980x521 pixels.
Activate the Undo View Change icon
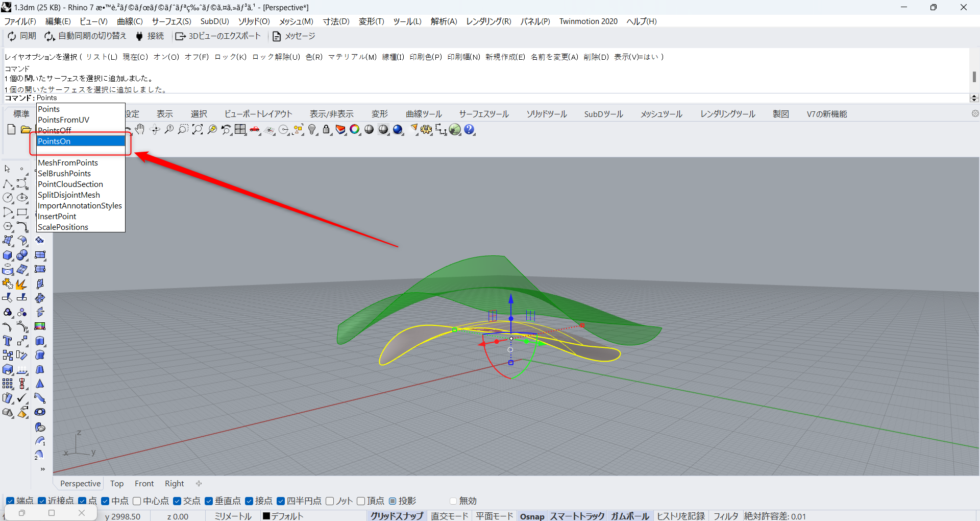[x=226, y=129]
